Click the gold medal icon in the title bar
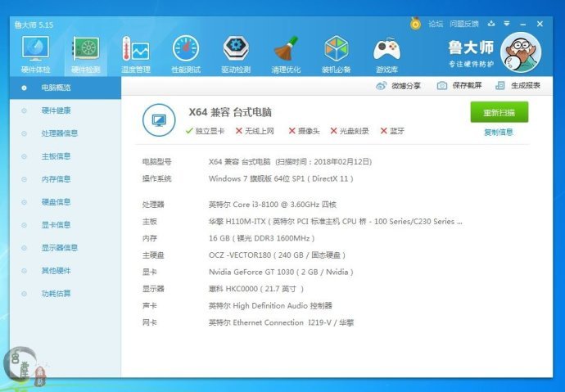 pyautogui.click(x=415, y=24)
